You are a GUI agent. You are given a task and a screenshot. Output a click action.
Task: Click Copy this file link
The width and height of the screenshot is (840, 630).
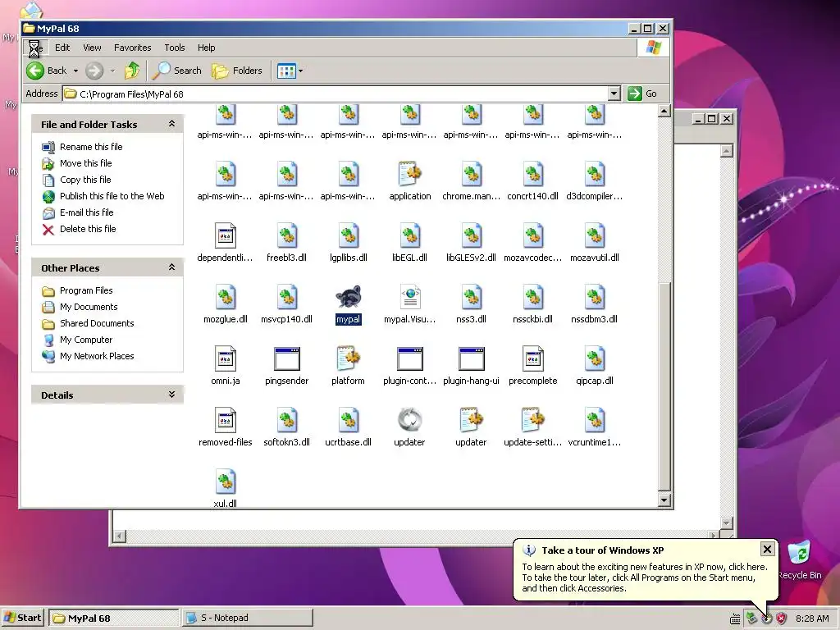tap(85, 180)
